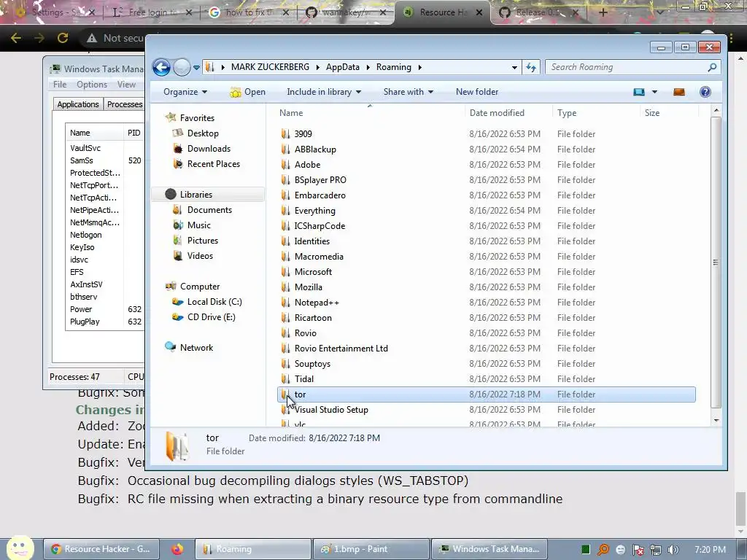Expand the Include in library menu
The width and height of the screenshot is (747, 560).
tap(324, 92)
